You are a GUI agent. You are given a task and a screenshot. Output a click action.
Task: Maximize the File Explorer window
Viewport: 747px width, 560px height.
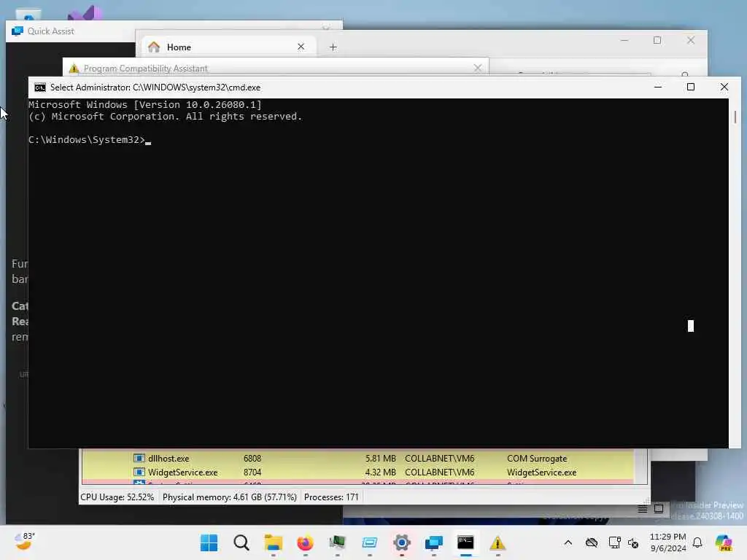coord(657,41)
